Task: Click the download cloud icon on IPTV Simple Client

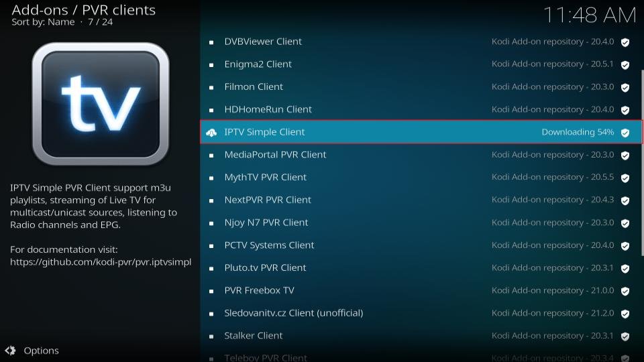Action: [211, 133]
